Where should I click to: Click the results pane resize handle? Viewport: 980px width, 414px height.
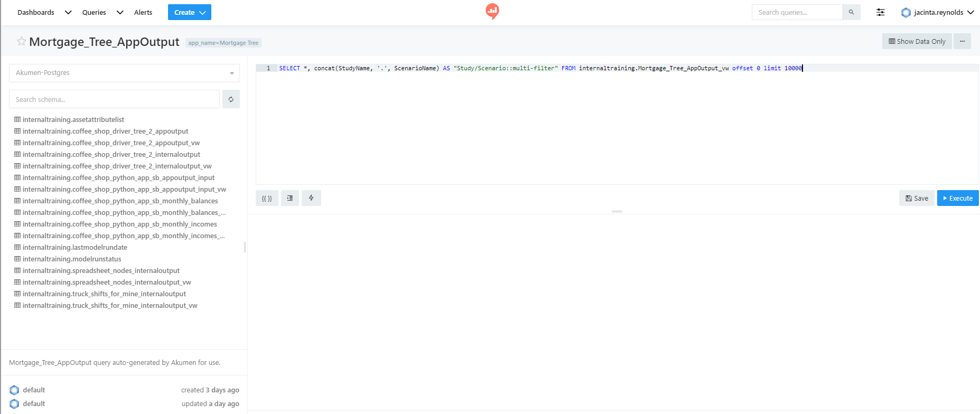point(617,211)
